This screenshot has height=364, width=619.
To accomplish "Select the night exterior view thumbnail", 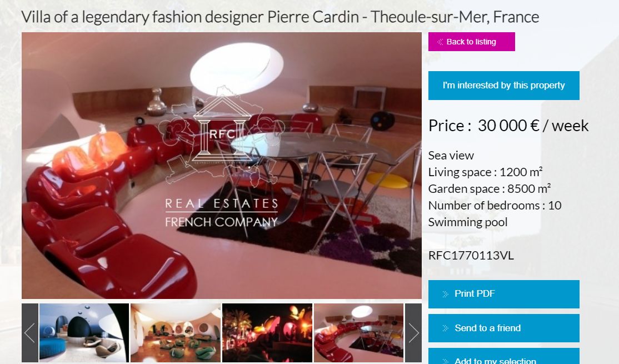I will 267,333.
